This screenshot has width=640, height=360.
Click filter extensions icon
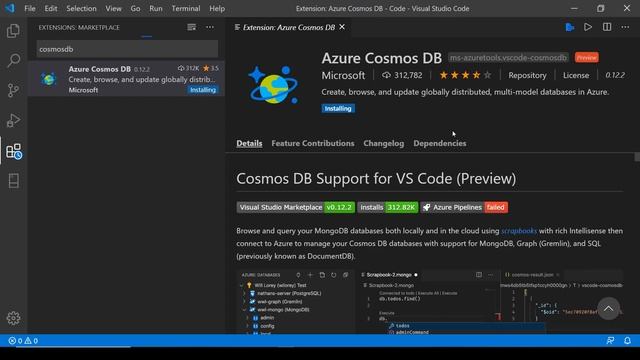point(191,27)
